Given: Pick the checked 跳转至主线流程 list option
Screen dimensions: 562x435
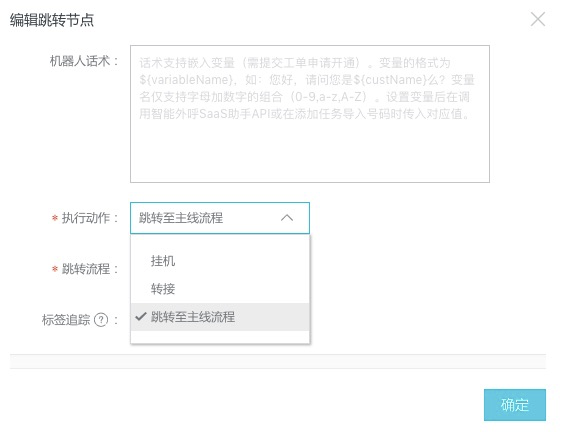Looking at the screenshot, I should (x=220, y=317).
